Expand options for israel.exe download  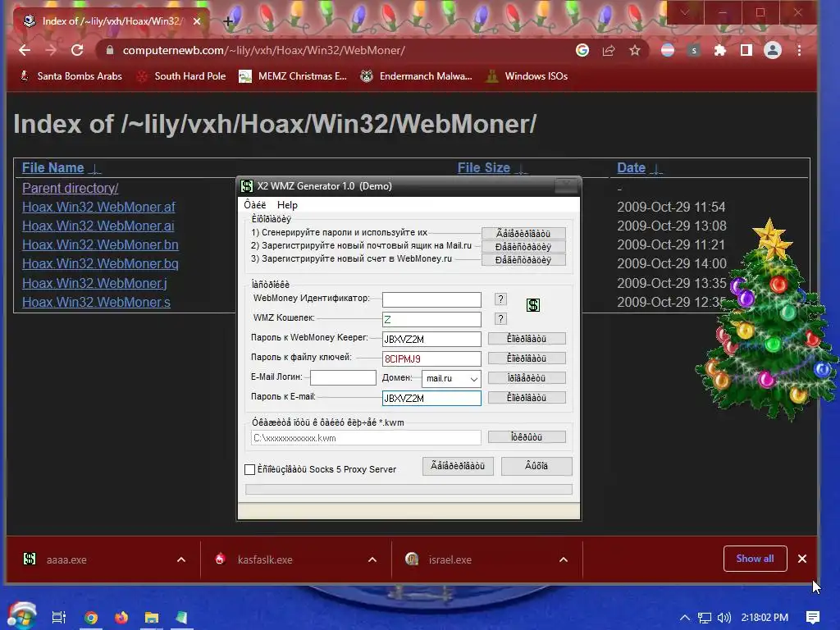coord(564,559)
